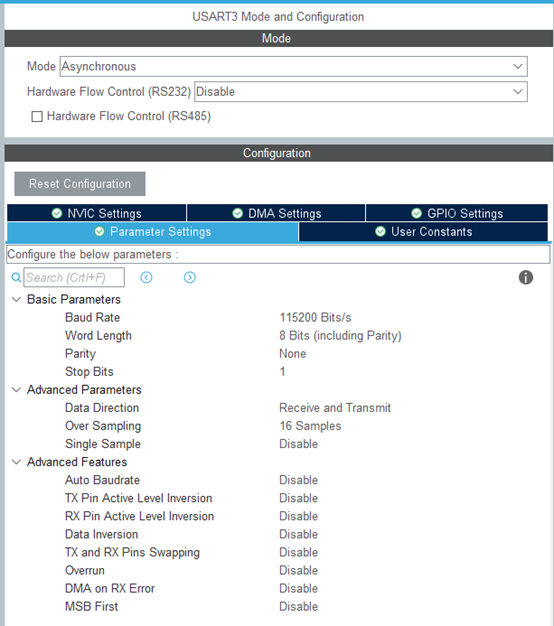This screenshot has height=626, width=554.
Task: Open Hardware Flow Control (RS232) dropdown
Action: (361, 91)
